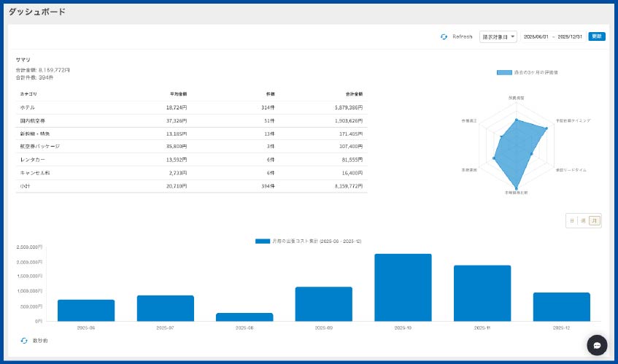Image resolution: width=618 pixels, height=364 pixels.
Task: Click the 2,500,000円 axis label
Action: pos(29,247)
